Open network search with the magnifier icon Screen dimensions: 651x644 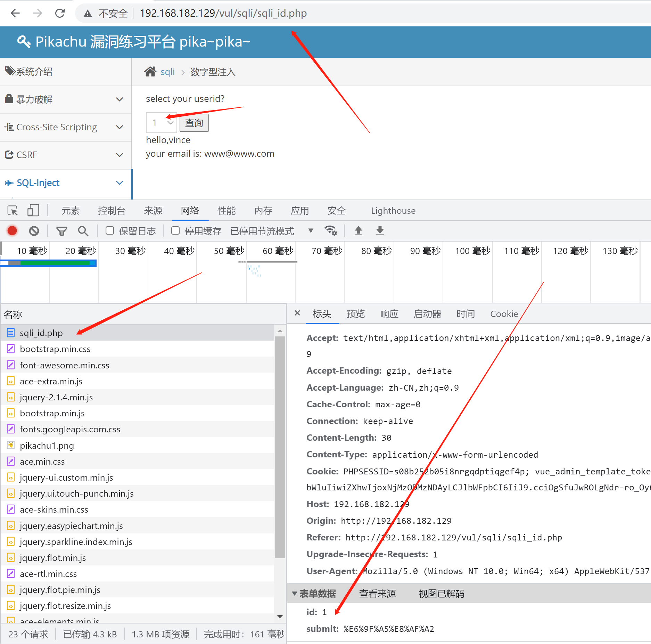83,231
